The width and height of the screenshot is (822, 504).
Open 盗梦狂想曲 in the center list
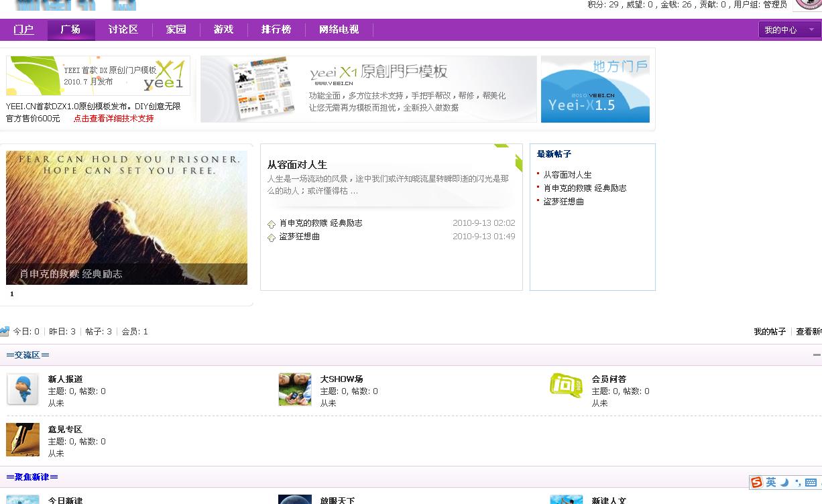click(x=300, y=237)
